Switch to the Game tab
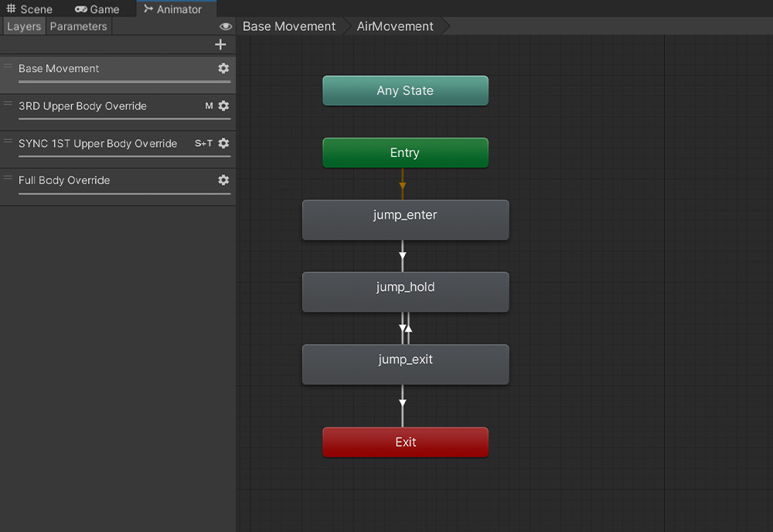773x532 pixels. click(97, 9)
